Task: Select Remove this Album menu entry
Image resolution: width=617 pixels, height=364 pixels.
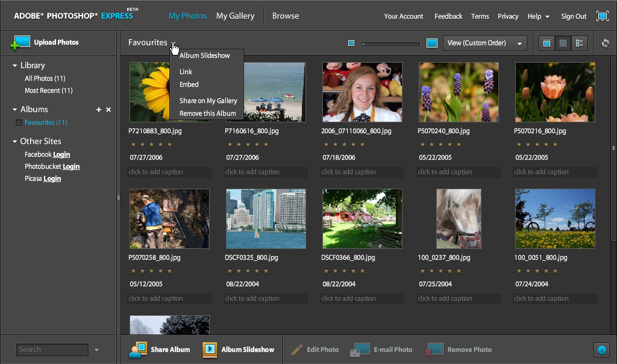Action: point(207,113)
